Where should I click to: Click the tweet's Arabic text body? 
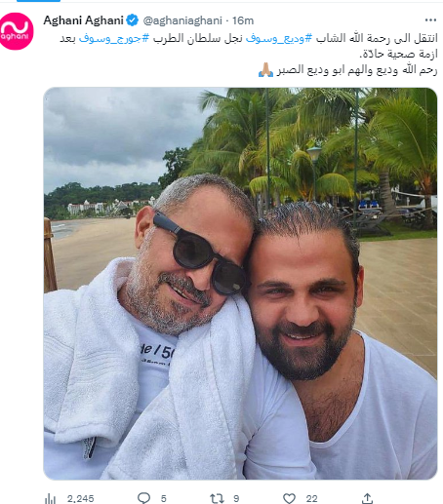click(x=249, y=54)
